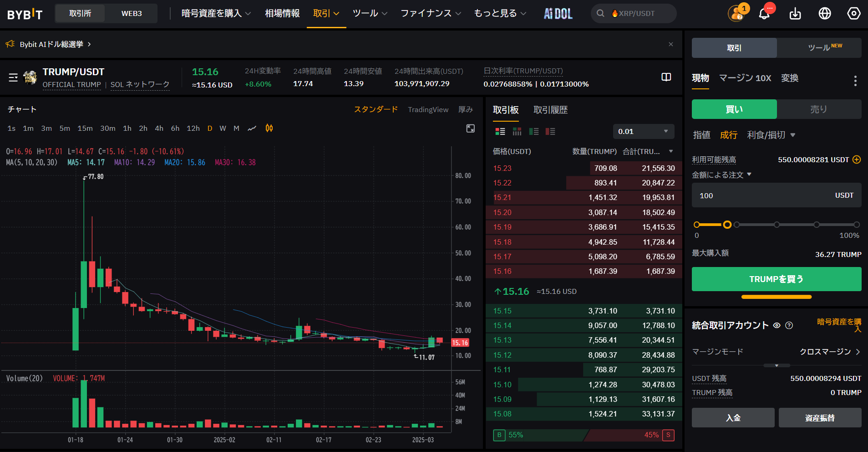Click the megaphone announcement icon
This screenshot has height=452, width=868.
tap(10, 44)
